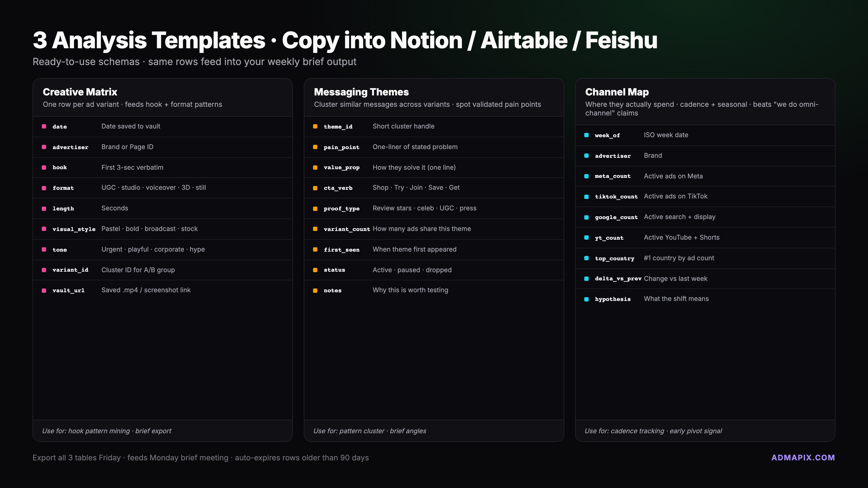
Task: Click 'Use for: hook pattern mining' footer
Action: click(107, 431)
